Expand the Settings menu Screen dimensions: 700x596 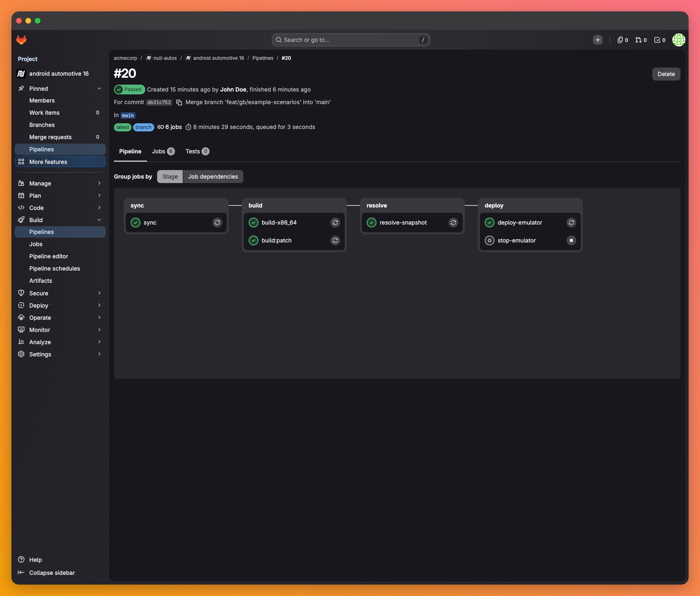click(59, 354)
